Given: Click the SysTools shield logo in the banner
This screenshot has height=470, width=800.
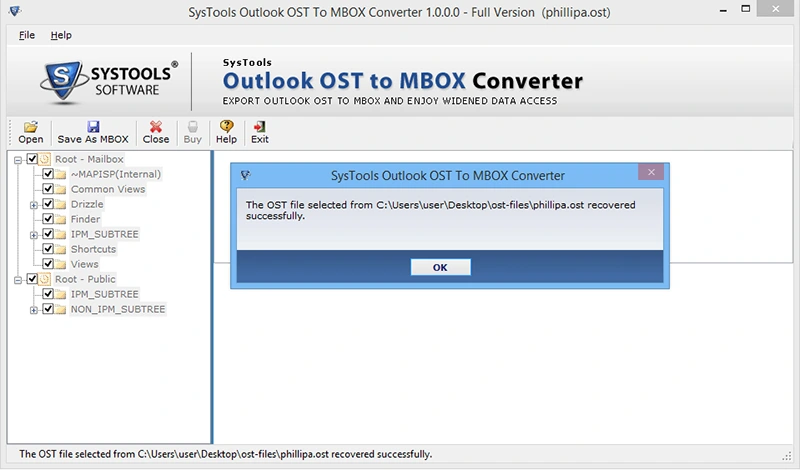Looking at the screenshot, I should (62, 82).
